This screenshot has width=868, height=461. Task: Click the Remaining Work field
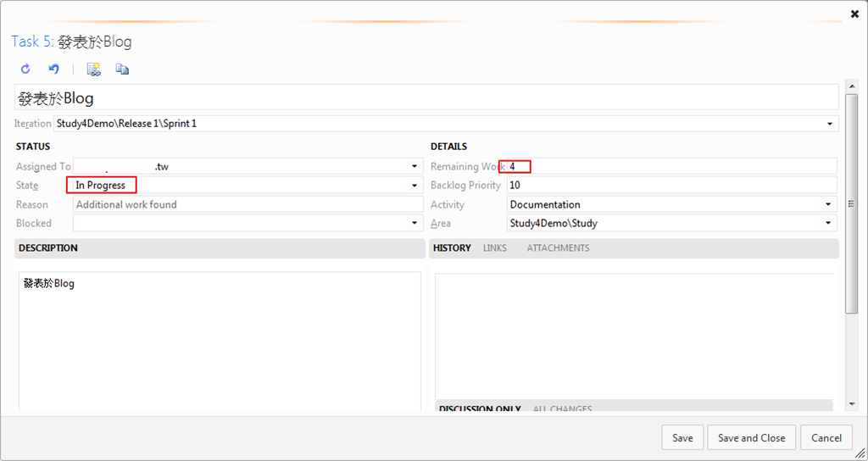671,166
